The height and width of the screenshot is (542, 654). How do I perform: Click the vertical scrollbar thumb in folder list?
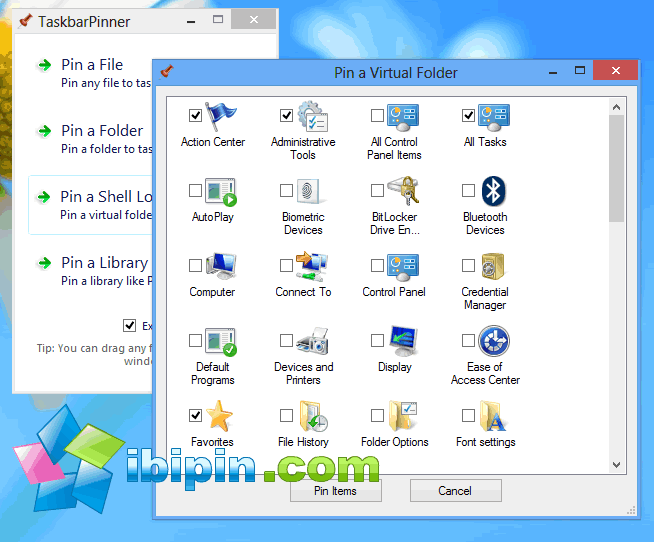616,169
